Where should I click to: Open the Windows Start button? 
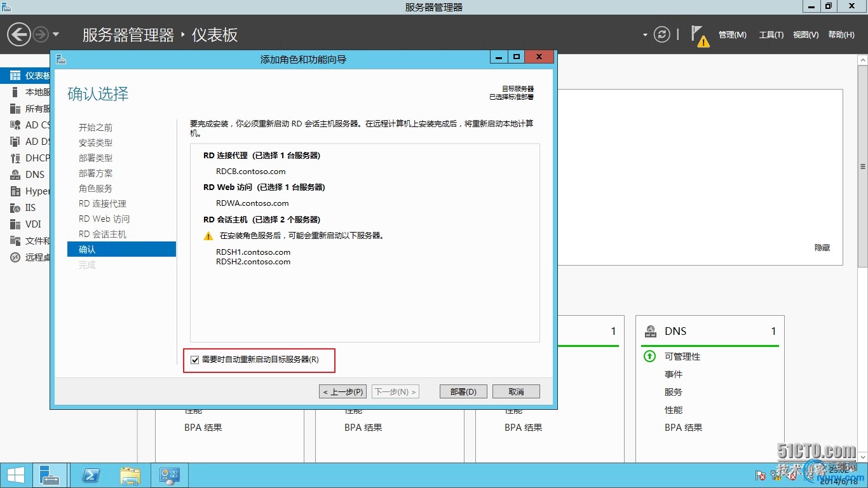coord(15,475)
